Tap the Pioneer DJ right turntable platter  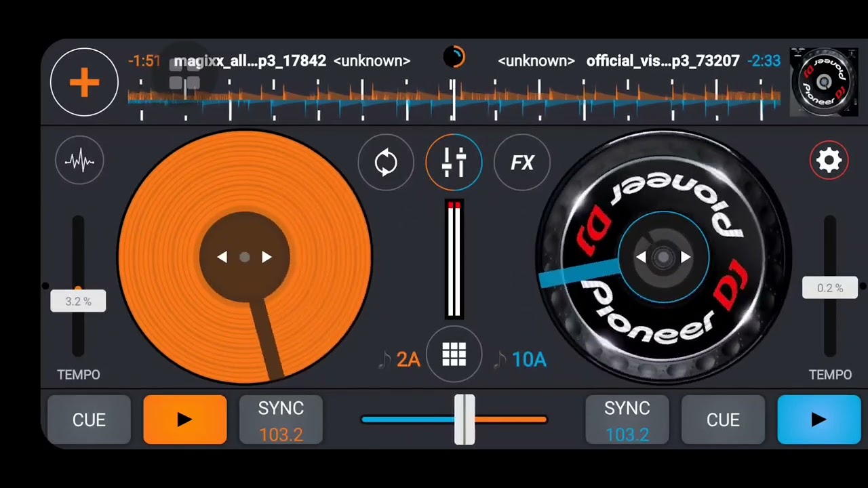point(663,257)
